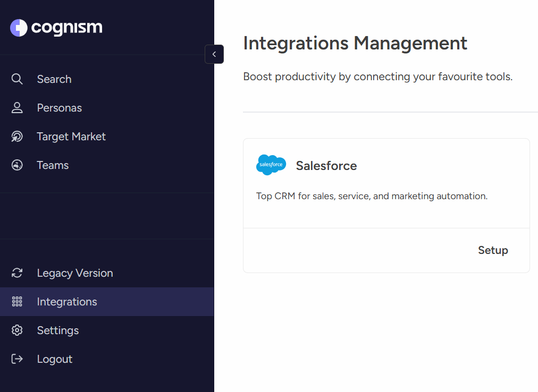Start Salesforce Setup
The height and width of the screenshot is (392, 538).
tap(493, 250)
